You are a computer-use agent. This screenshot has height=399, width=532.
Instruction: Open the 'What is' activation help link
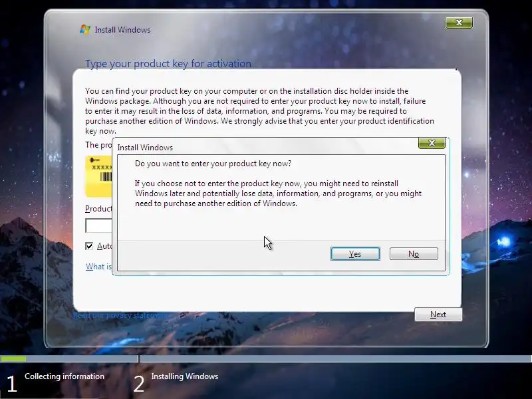coord(98,267)
